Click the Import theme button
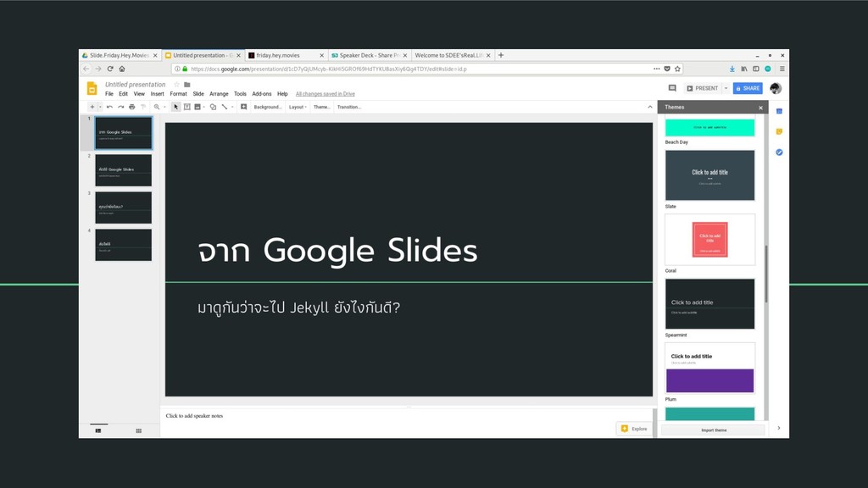This screenshot has height=488, width=868. click(714, 430)
